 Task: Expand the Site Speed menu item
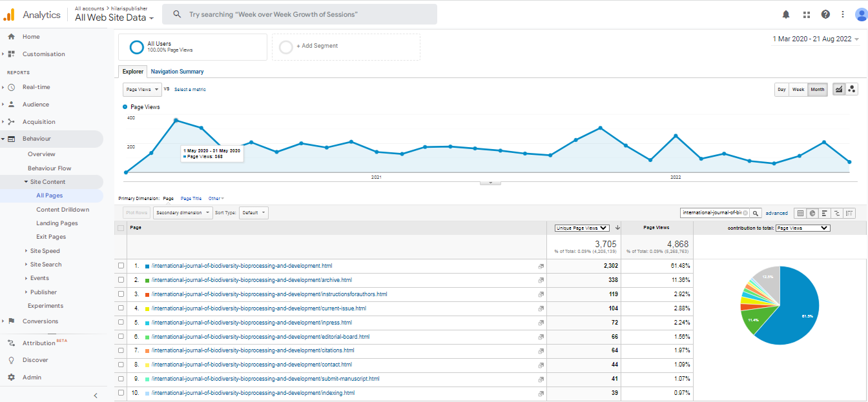coord(45,251)
